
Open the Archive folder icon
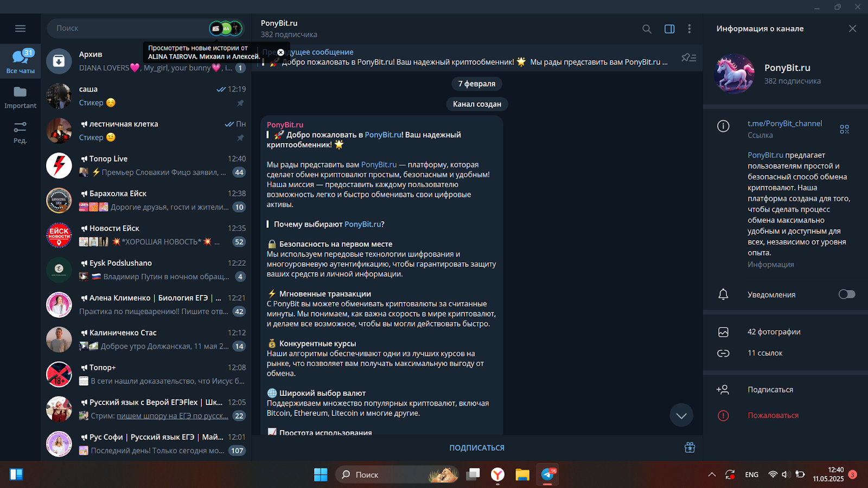pos(59,61)
